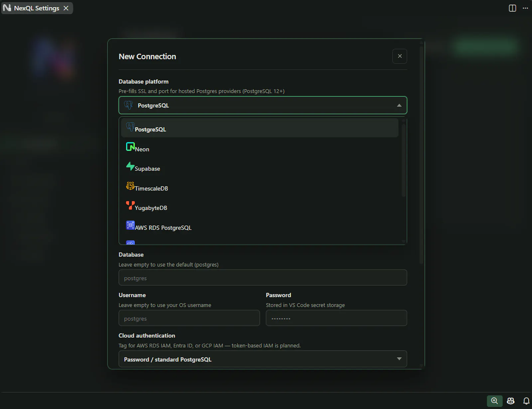Click the dialog's vertical scrollbar
This screenshot has width=532, height=409.
[x=421, y=154]
